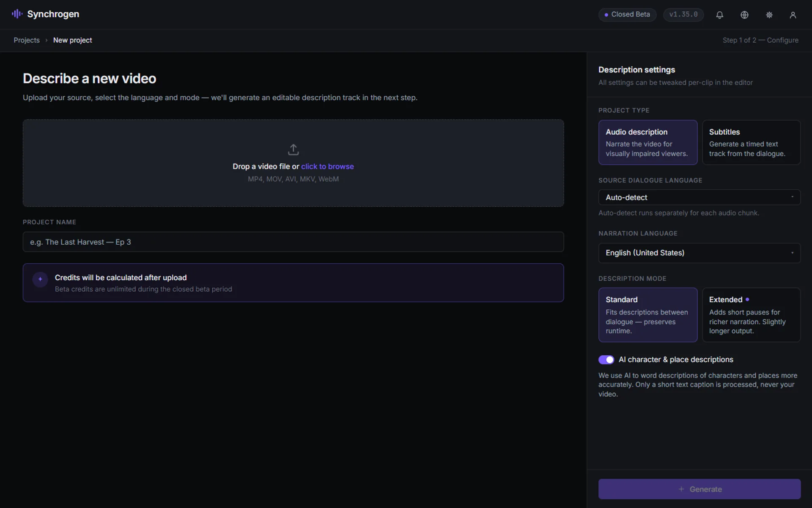Click the Synchrogen brand name

(53, 14)
